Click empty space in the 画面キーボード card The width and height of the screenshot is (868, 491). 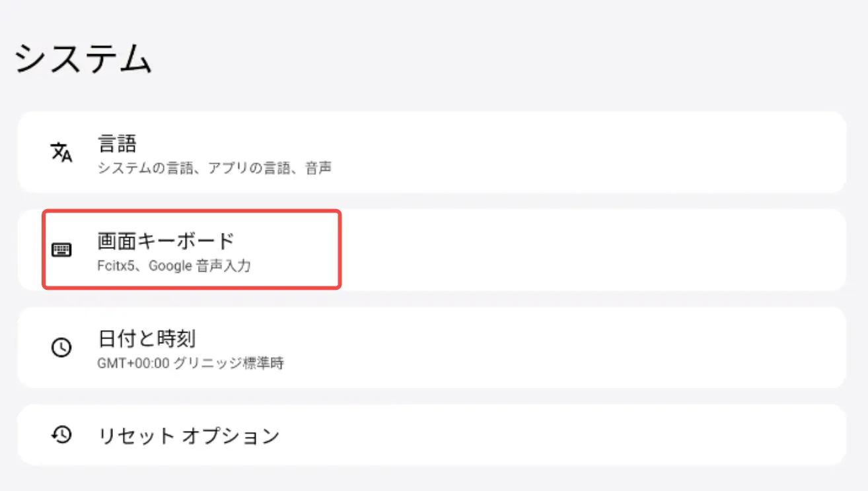(x=595, y=250)
